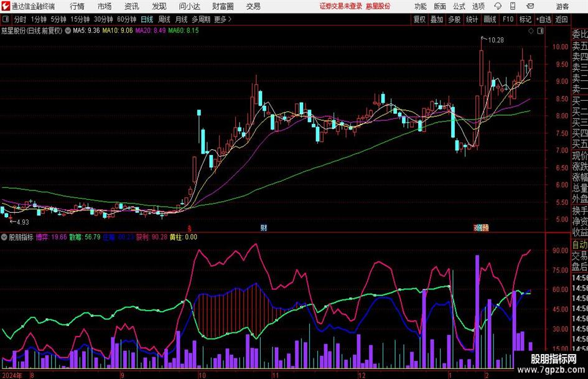588x379 pixels.
Task: Toggle the side panel icon beside the diamond
Action: pyautogui.click(x=540, y=31)
